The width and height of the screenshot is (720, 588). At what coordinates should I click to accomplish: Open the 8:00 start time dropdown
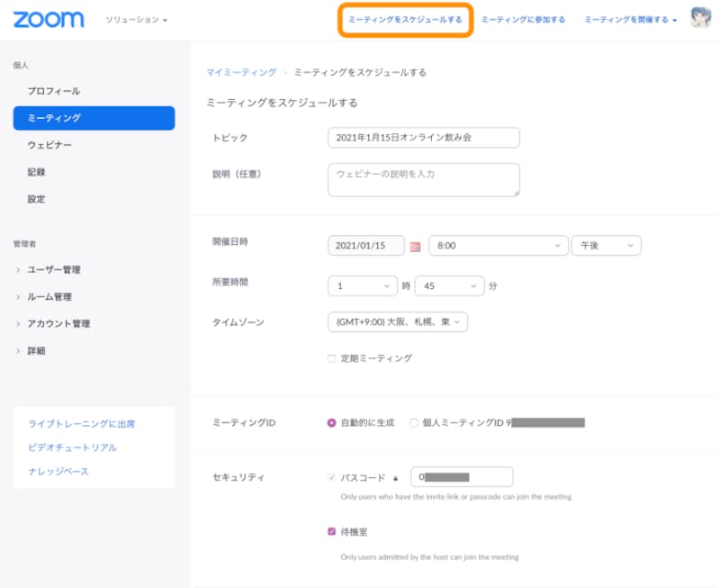(x=499, y=244)
